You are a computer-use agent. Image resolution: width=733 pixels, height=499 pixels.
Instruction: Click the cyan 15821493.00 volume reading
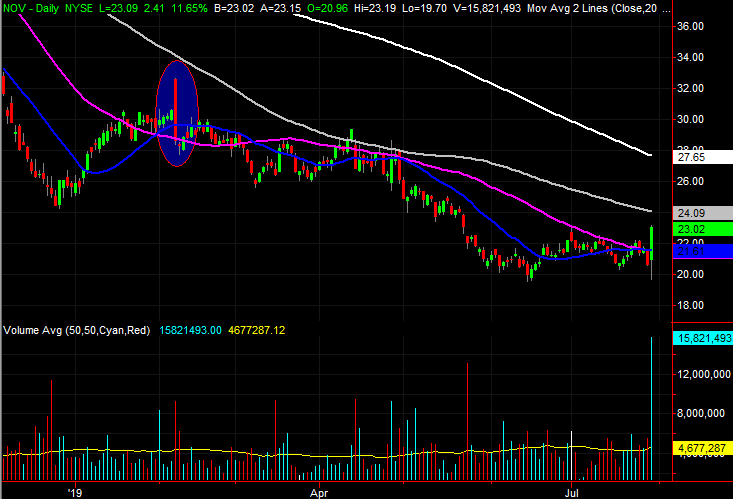(190, 330)
